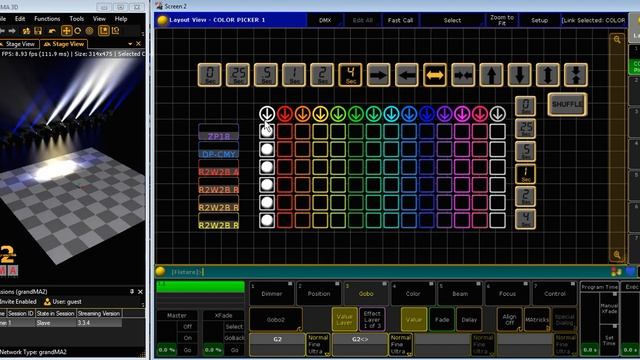
Task: Select the Rotate tool in MA 3D toolbar
Action: coord(78,31)
